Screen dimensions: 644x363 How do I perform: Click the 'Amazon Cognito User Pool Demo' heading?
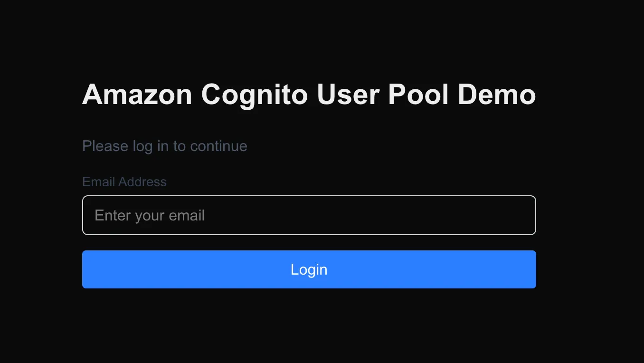[309, 94]
